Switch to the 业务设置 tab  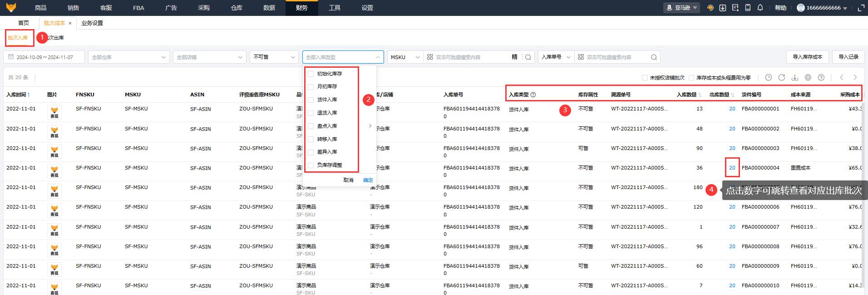[x=92, y=23]
